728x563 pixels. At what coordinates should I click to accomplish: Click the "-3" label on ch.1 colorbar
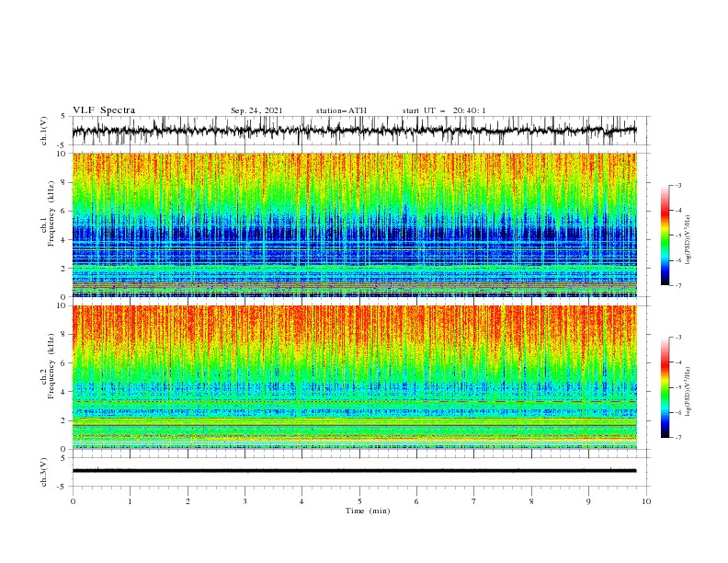[678, 185]
